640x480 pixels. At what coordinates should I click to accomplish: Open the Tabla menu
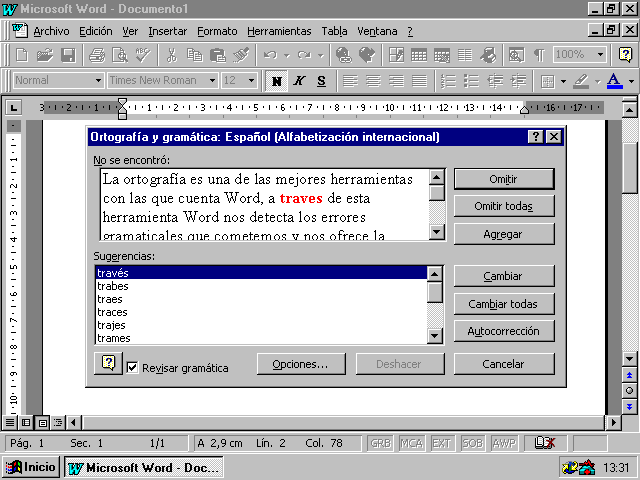coord(334,31)
